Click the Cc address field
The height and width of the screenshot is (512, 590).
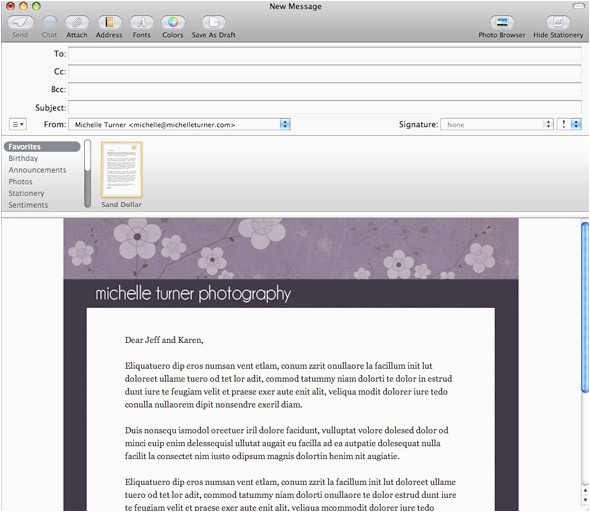pos(325,71)
